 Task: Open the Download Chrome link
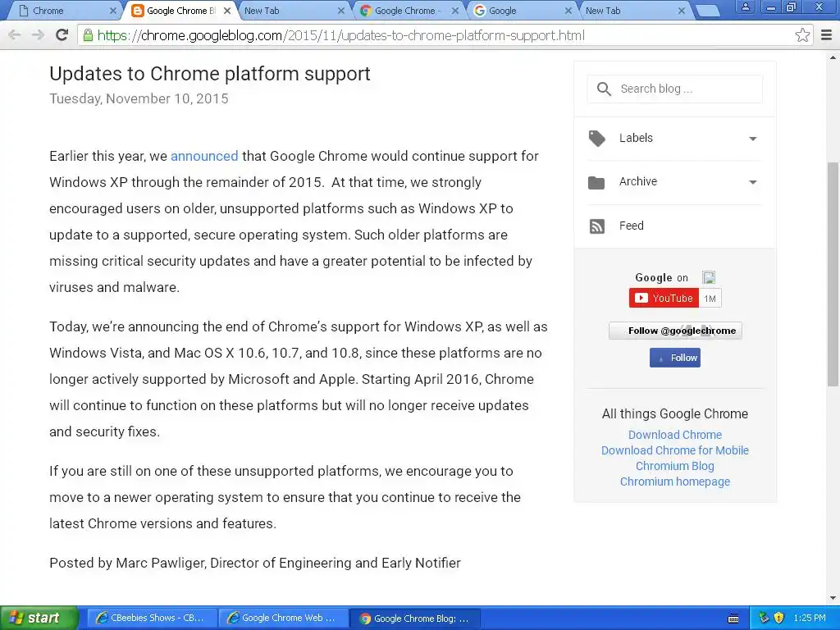tap(675, 435)
